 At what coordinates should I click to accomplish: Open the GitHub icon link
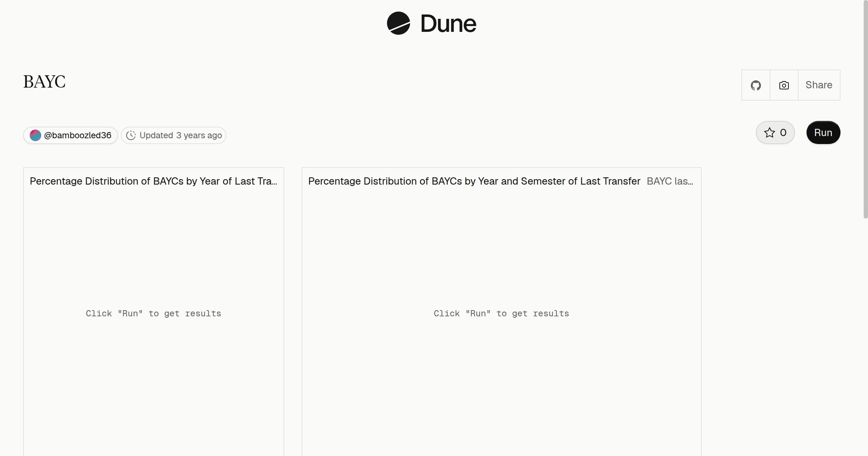click(x=756, y=85)
